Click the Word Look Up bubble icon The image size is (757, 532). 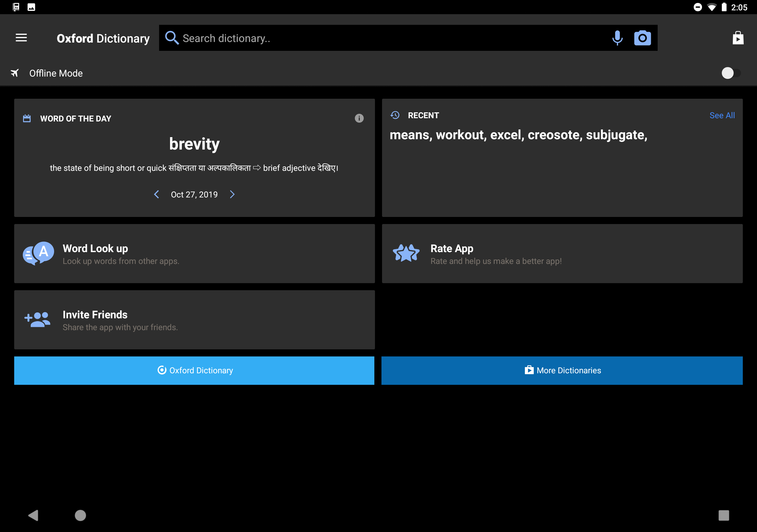(39, 253)
